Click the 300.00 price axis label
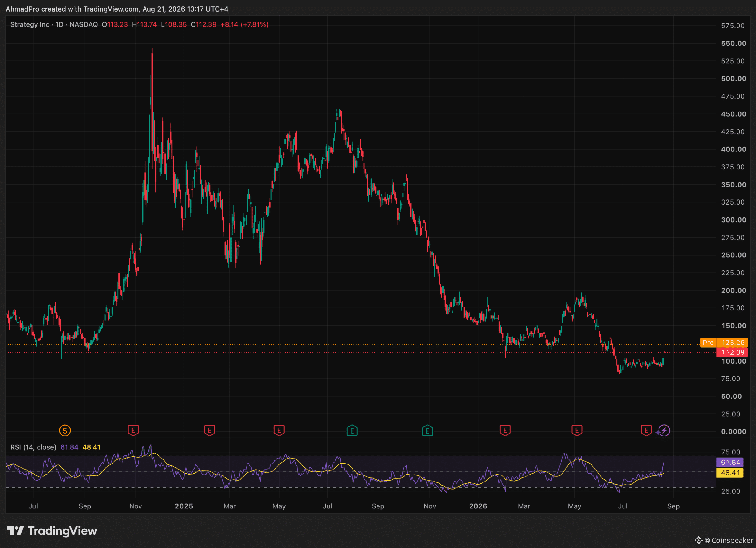This screenshot has width=756, height=548. pyautogui.click(x=734, y=220)
